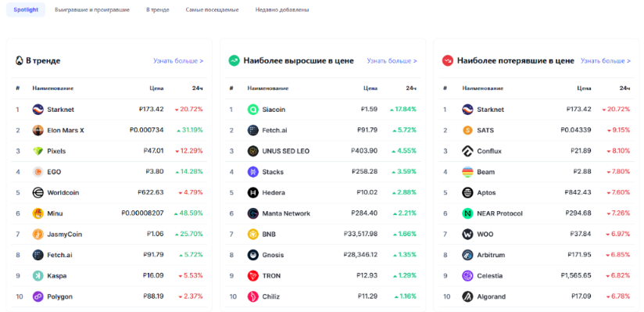Click the Polygon price ₽88.19
The width and height of the screenshot is (644, 312).
(x=154, y=296)
